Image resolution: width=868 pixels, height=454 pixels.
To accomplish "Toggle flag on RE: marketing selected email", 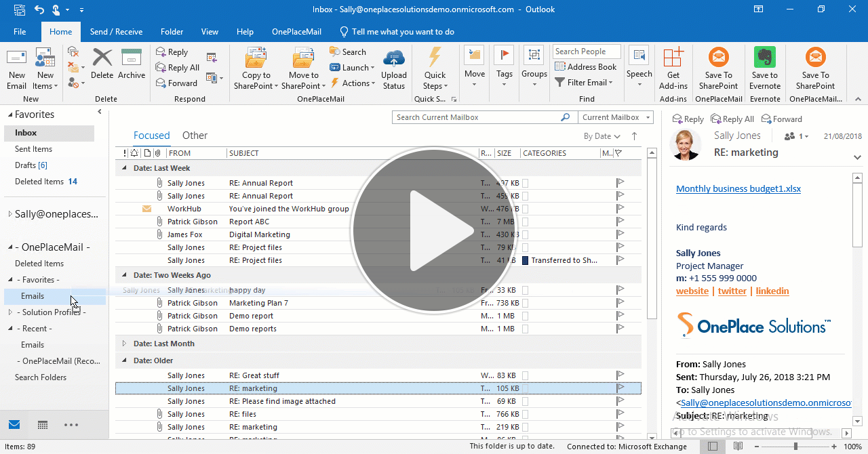I will tap(620, 388).
